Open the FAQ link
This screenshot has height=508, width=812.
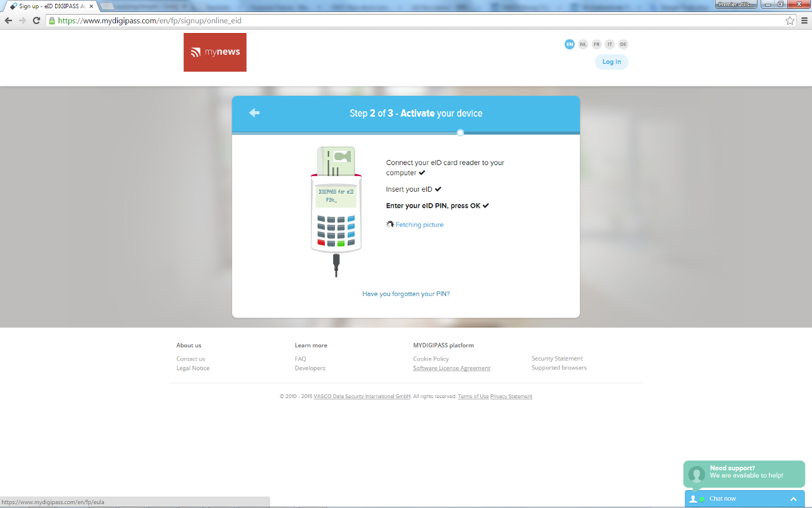300,359
